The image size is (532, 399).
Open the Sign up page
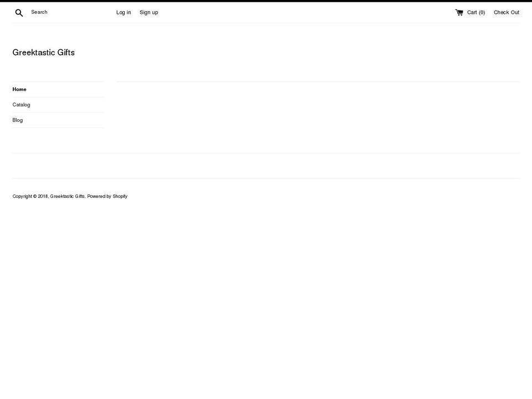point(149,13)
